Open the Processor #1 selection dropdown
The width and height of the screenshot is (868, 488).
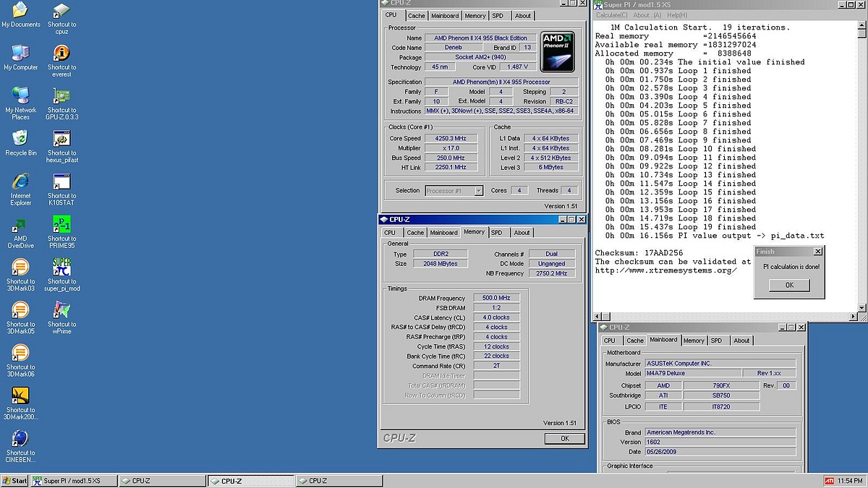click(454, 191)
